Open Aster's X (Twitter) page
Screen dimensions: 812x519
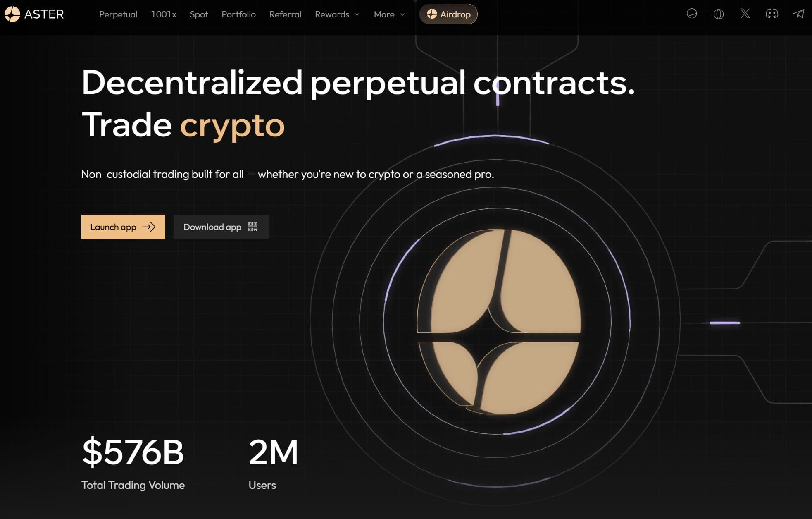pos(745,14)
